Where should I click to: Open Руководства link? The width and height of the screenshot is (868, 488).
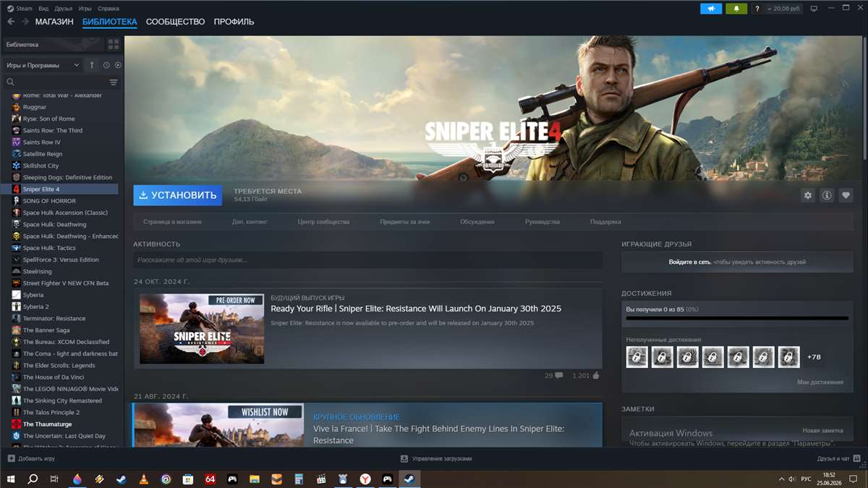pos(542,222)
